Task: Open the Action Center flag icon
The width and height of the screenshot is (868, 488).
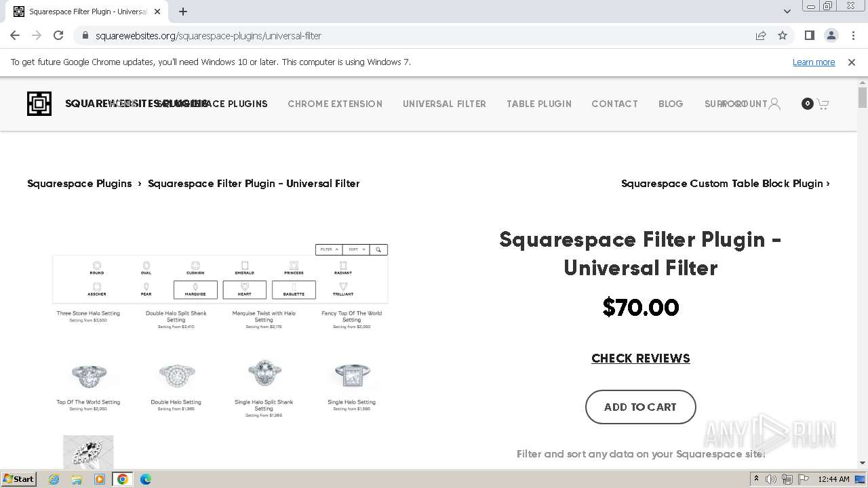Action: pyautogui.click(x=804, y=479)
